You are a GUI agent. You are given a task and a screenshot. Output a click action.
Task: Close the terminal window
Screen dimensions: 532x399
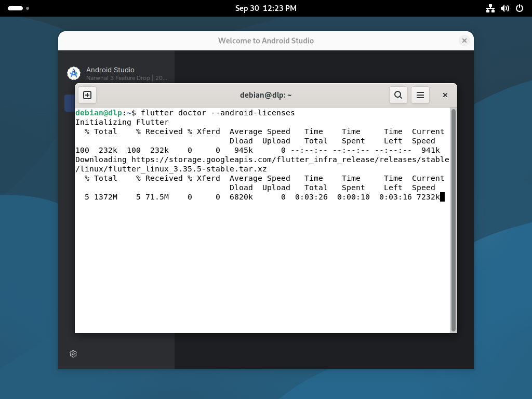[x=445, y=95]
